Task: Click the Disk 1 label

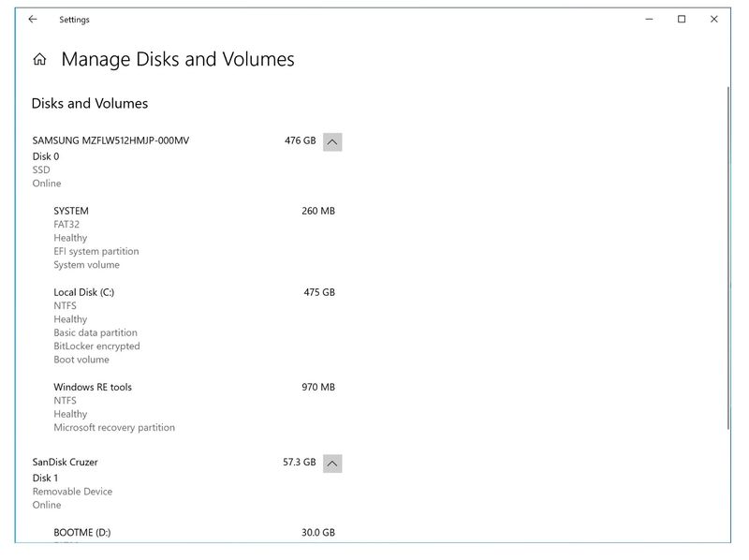Action: [x=45, y=478]
